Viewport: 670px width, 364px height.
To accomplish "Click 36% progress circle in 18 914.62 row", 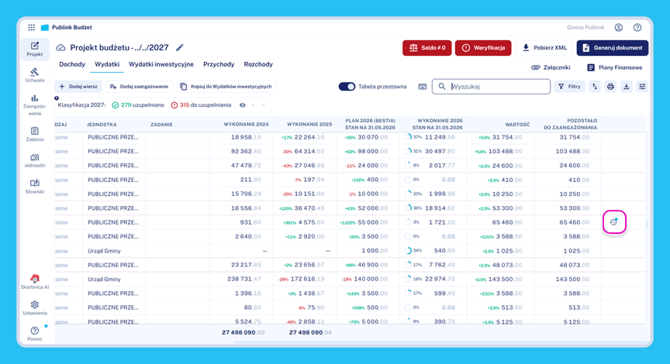I will tap(408, 208).
